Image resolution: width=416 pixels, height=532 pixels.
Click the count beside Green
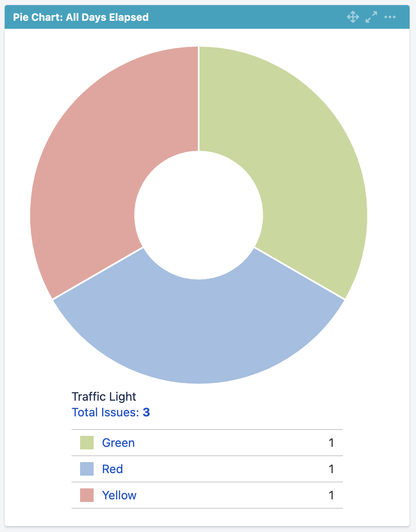coord(332,443)
